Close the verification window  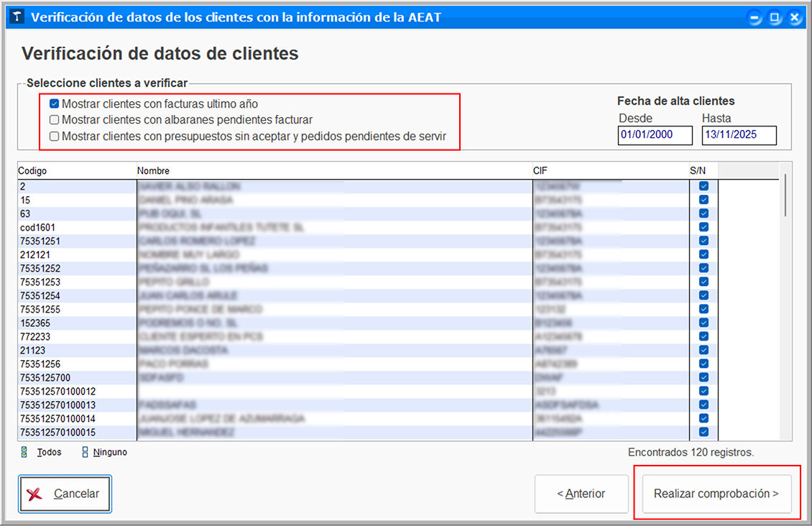coord(795,18)
